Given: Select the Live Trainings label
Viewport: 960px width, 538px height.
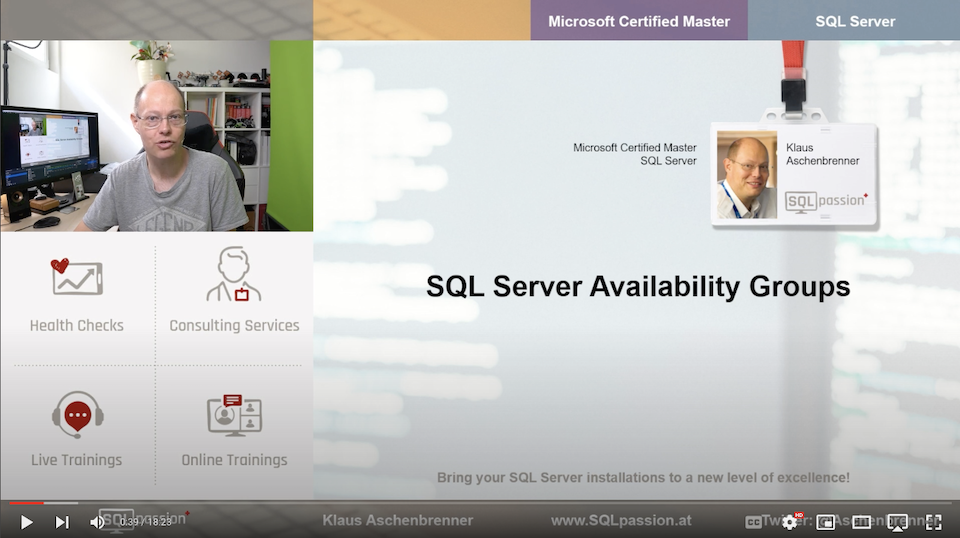Looking at the screenshot, I should click(x=77, y=460).
